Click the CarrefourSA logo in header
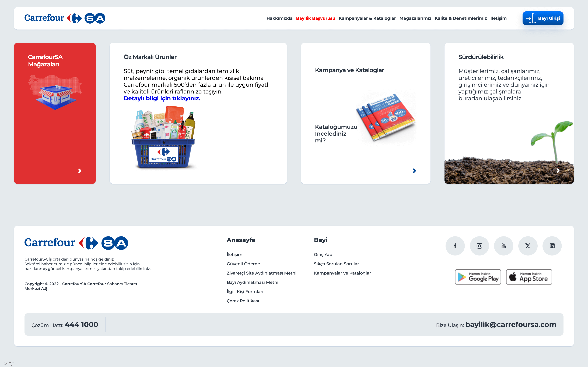This screenshot has height=367, width=588. tap(65, 18)
